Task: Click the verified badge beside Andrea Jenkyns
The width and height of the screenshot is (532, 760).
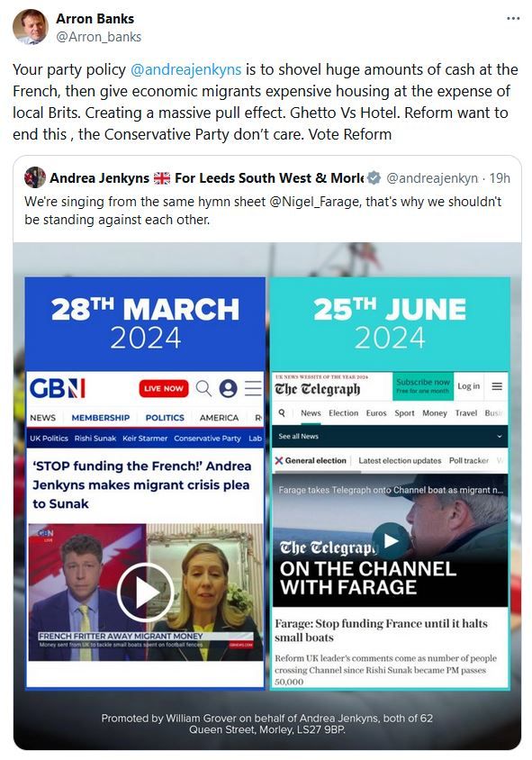Action: tap(374, 178)
